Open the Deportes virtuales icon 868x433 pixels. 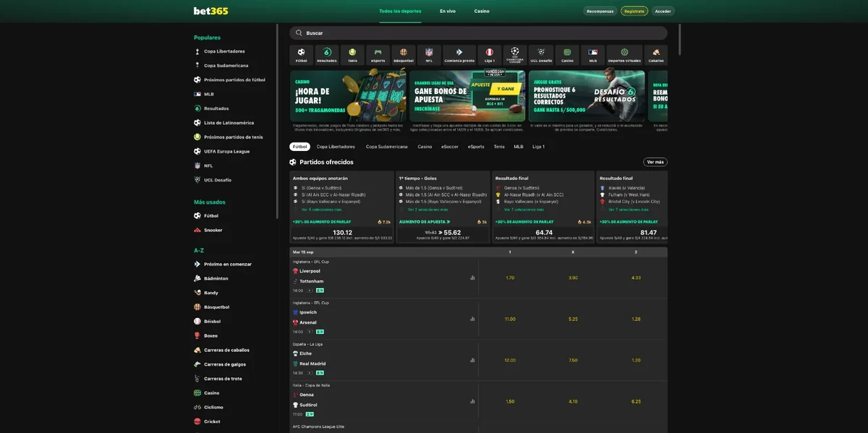pos(624,55)
